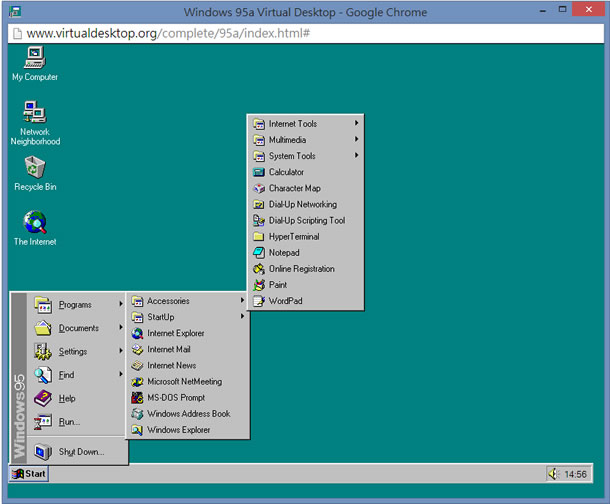This screenshot has height=504, width=610.
Task: Click the Internet News icon
Action: click(x=137, y=366)
